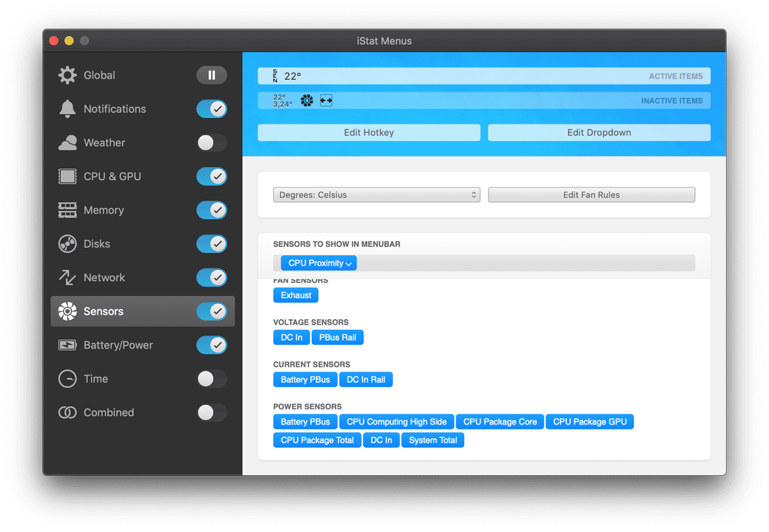Click the CPU & GPU chip icon
Image resolution: width=769 pixels, height=532 pixels.
67,176
